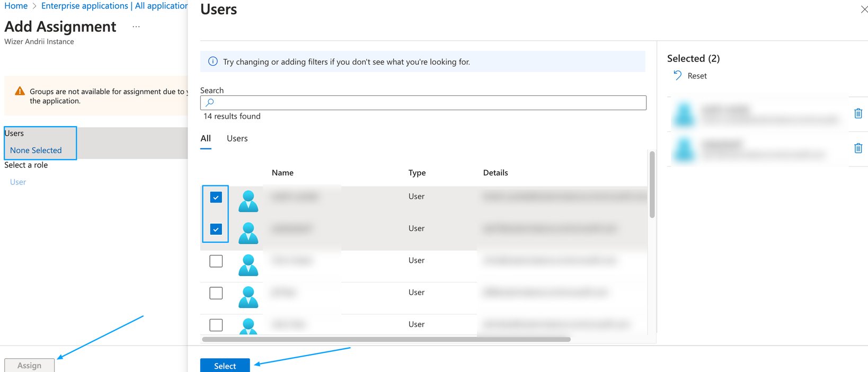The image size is (868, 372).
Task: Click the info icon in the filter hint banner
Action: coord(213,61)
